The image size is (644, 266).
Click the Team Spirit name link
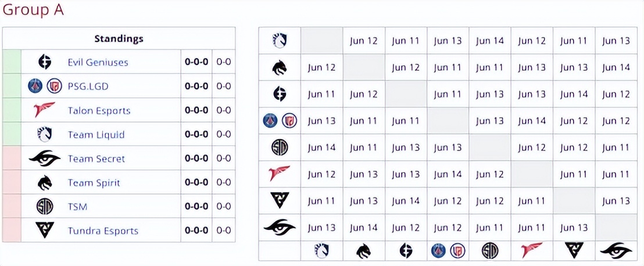[94, 182]
